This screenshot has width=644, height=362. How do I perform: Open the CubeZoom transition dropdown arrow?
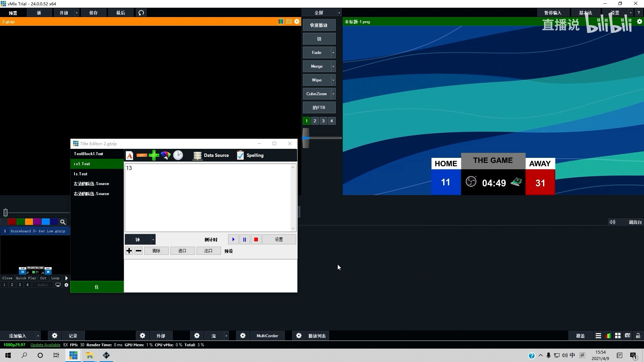tap(333, 94)
